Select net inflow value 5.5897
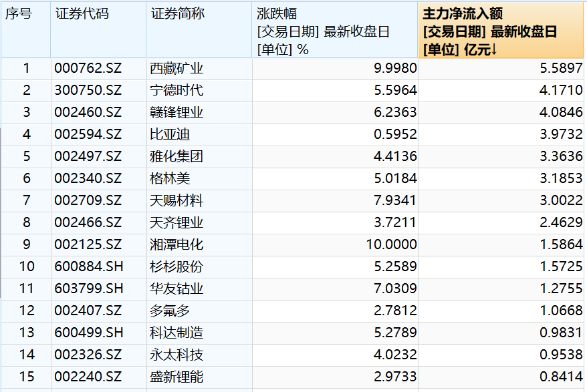Viewport: 587px width, 392px height. (561, 69)
